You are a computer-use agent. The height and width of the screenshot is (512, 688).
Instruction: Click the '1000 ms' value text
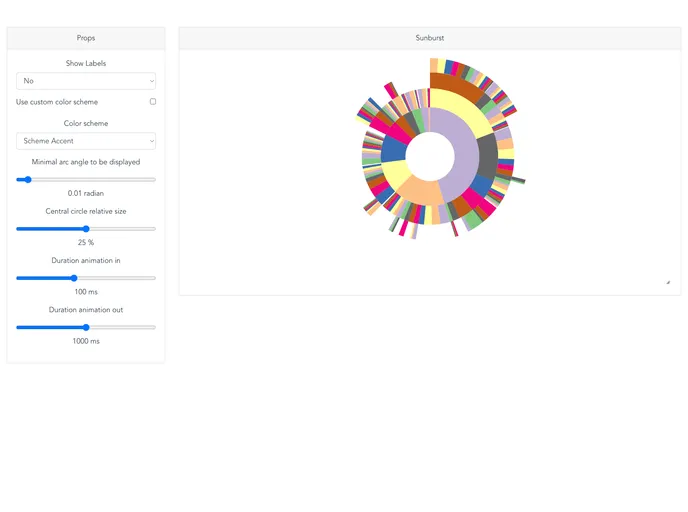tap(86, 341)
